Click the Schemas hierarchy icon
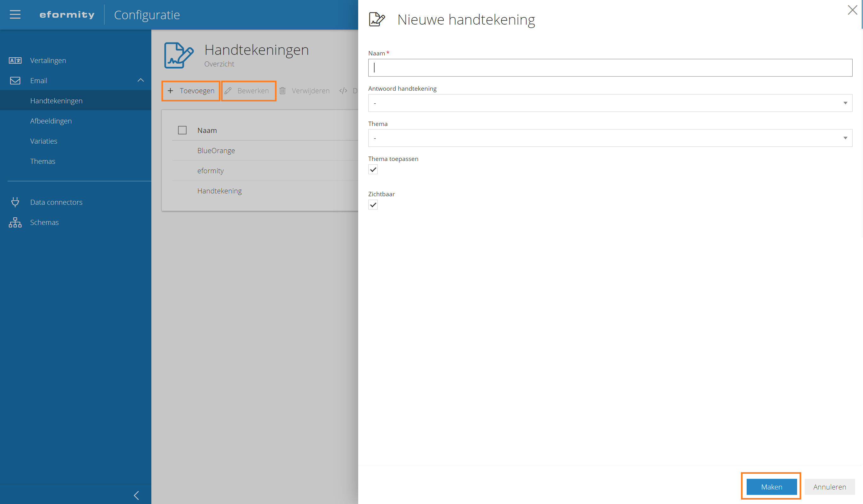Screen dimensions: 863x504 tap(15, 222)
